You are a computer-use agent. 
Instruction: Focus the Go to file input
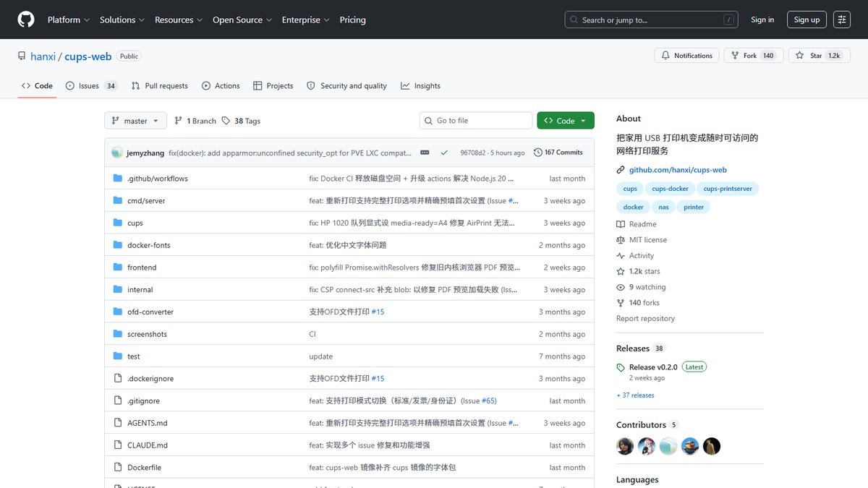476,121
